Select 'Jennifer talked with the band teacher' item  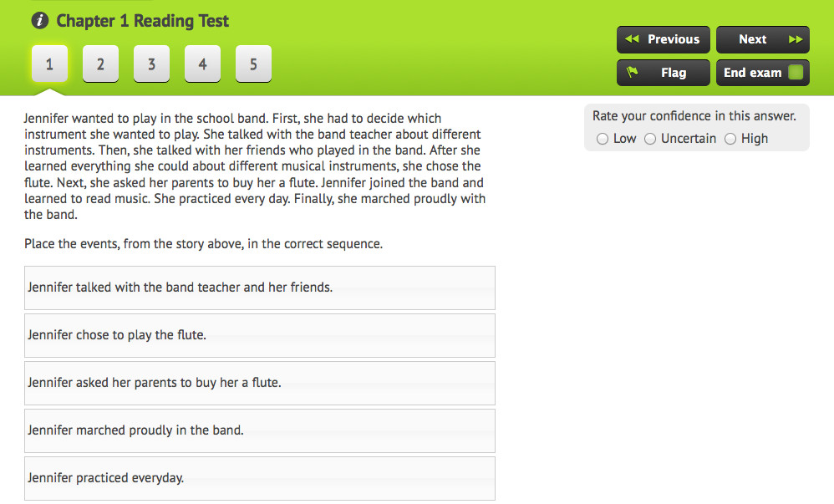pyautogui.click(x=260, y=288)
